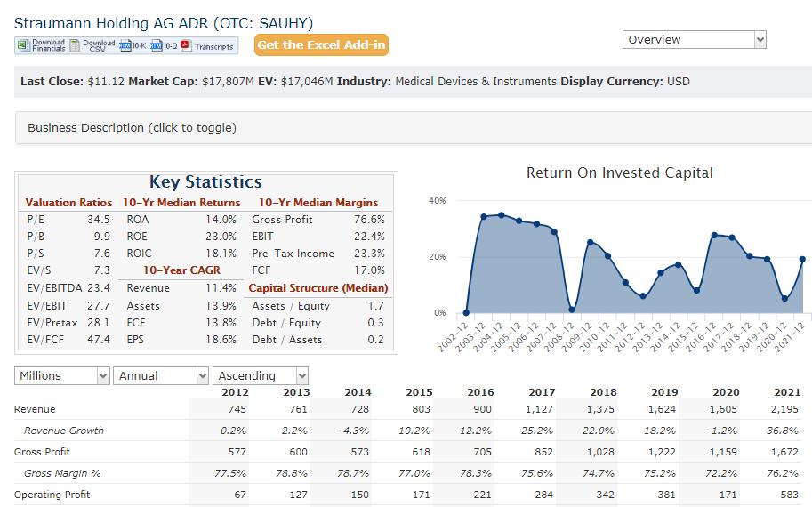Click the Transcripts text link

pos(213,46)
